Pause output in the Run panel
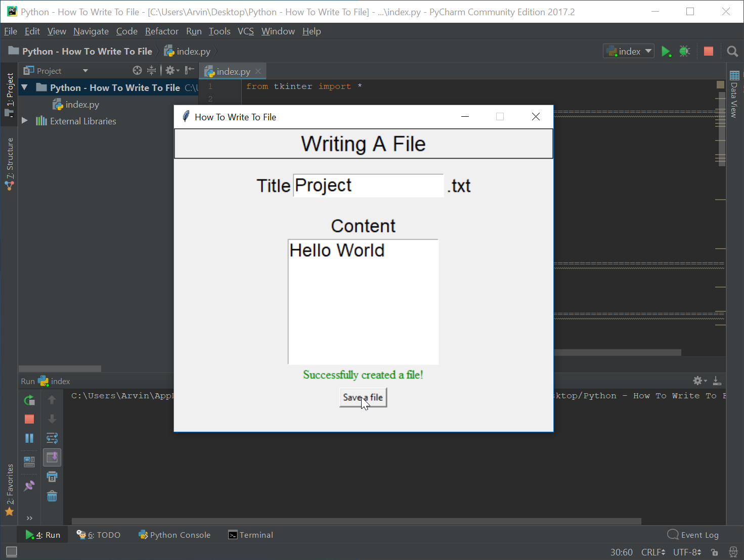744x560 pixels. [x=29, y=438]
